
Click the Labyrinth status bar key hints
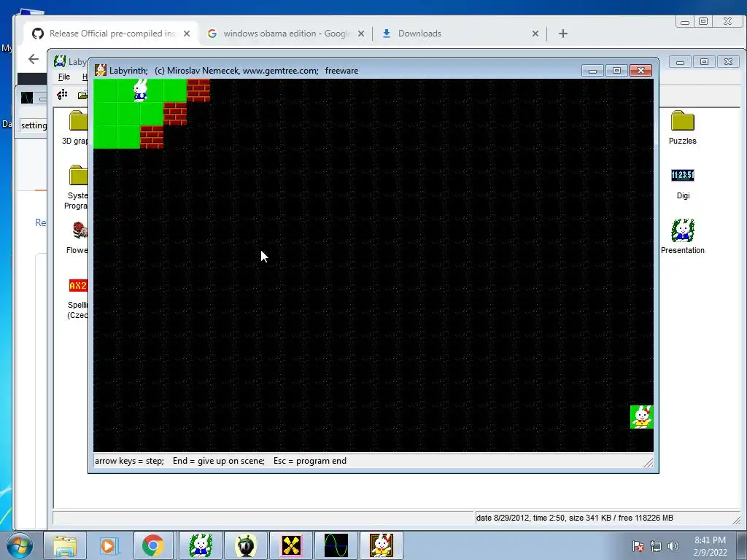click(220, 461)
